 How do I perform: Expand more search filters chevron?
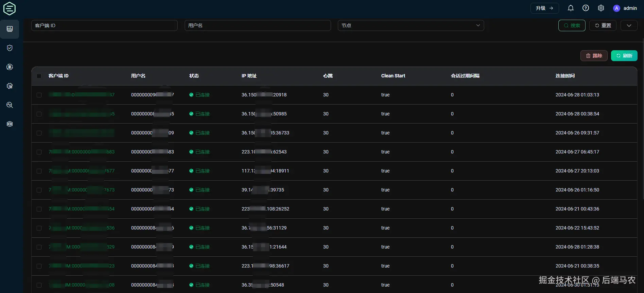click(629, 25)
